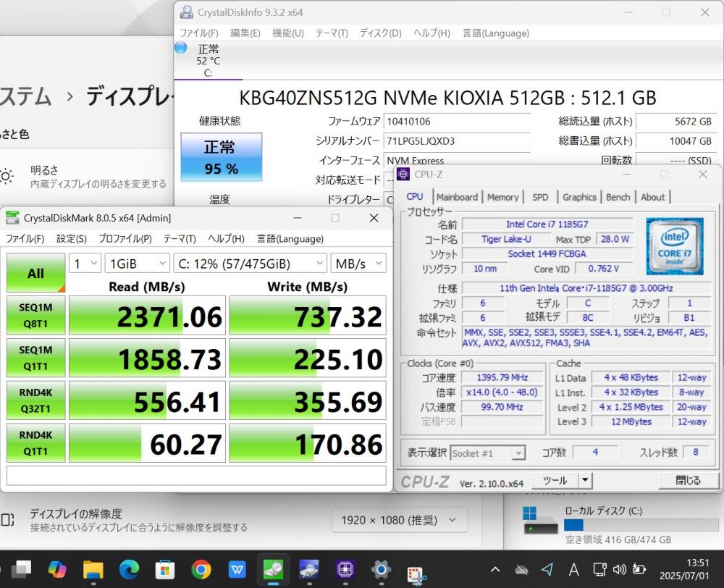The image size is (724, 588).
Task: Open test size dropdown showing 1GiB
Action: [x=137, y=264]
